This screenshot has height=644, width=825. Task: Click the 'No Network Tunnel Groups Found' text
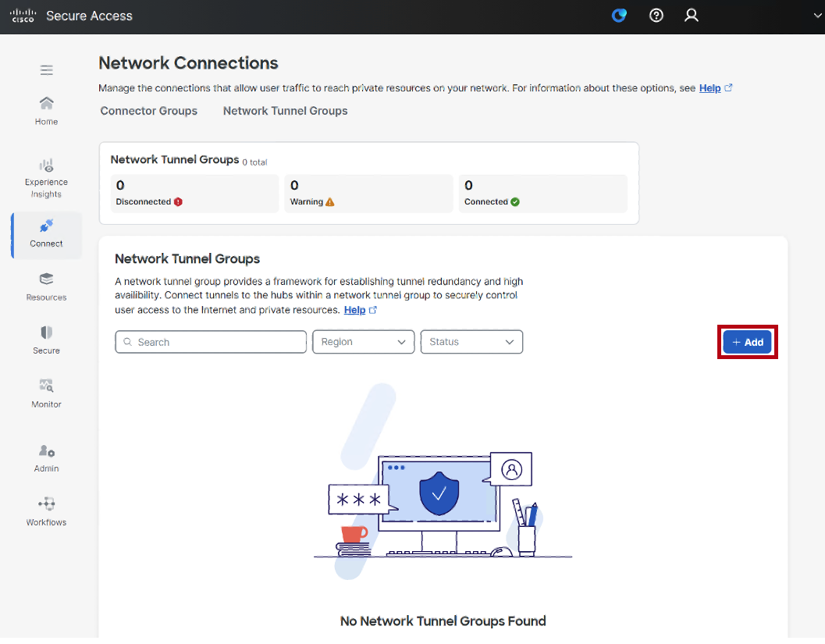click(443, 621)
